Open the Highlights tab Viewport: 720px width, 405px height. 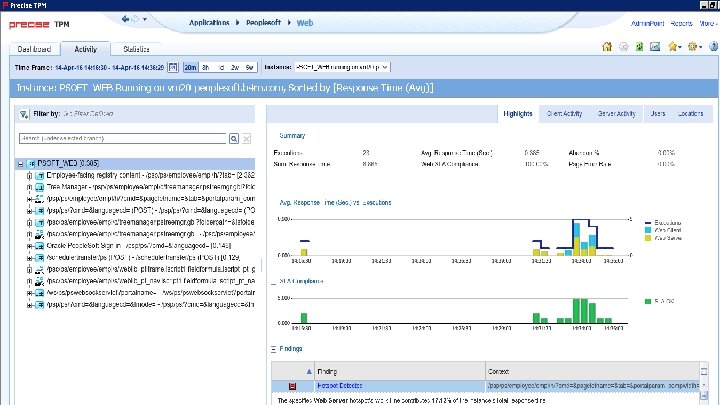[x=518, y=114]
